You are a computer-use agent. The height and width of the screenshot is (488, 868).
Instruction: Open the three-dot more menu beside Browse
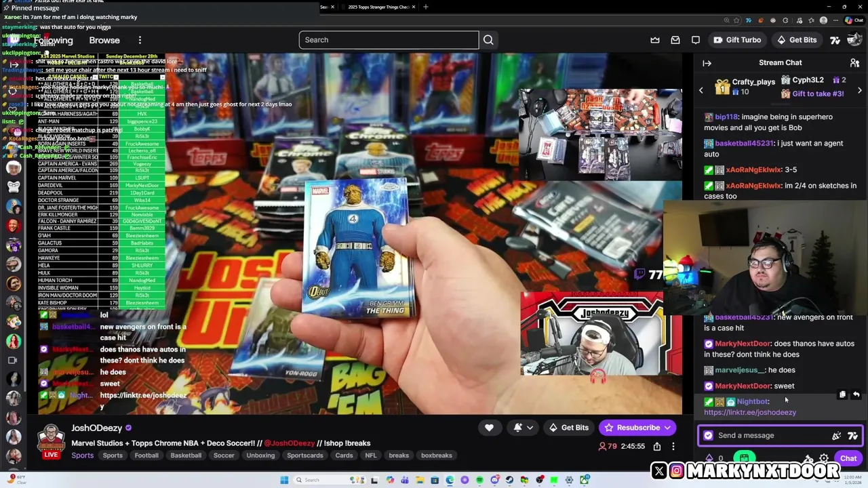tap(140, 40)
